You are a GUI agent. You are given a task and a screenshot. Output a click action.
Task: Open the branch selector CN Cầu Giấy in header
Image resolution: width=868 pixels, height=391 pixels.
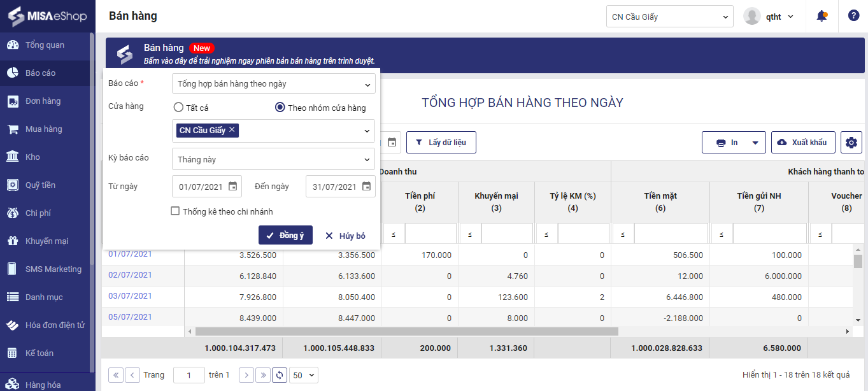(669, 17)
